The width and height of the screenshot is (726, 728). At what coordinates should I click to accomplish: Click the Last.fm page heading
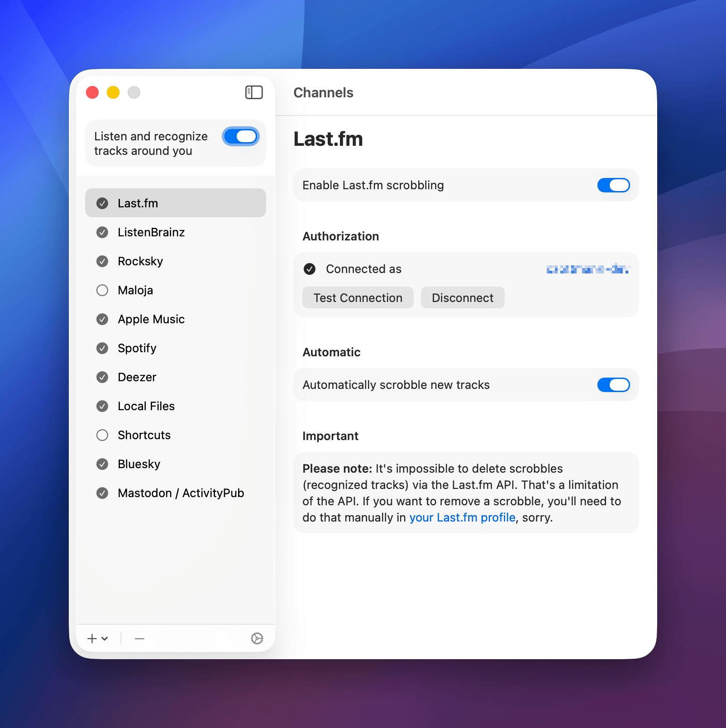[328, 139]
